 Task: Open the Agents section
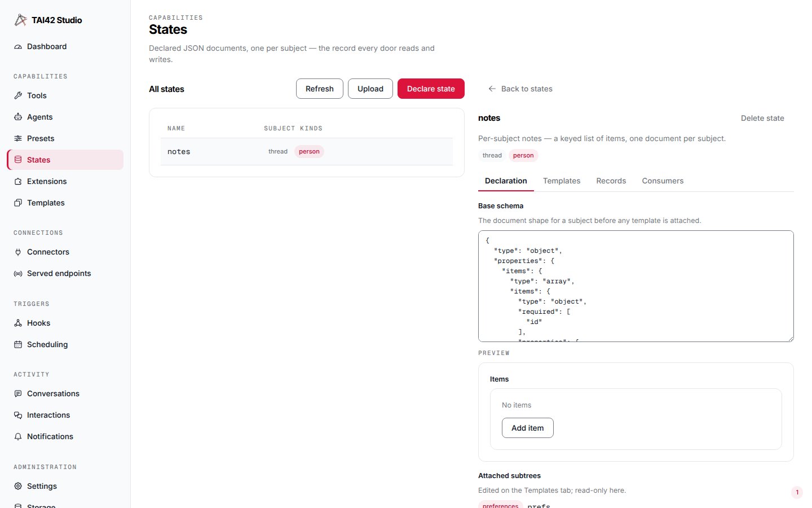tap(65, 117)
